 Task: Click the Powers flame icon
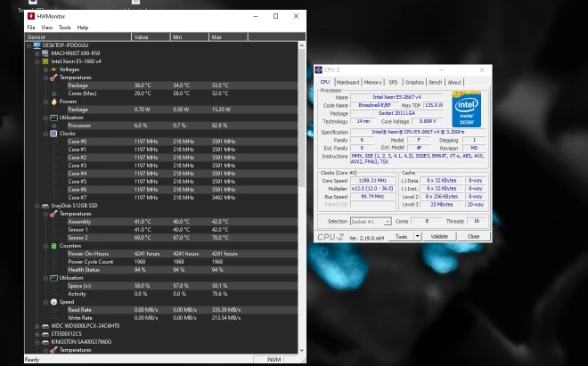click(x=53, y=102)
